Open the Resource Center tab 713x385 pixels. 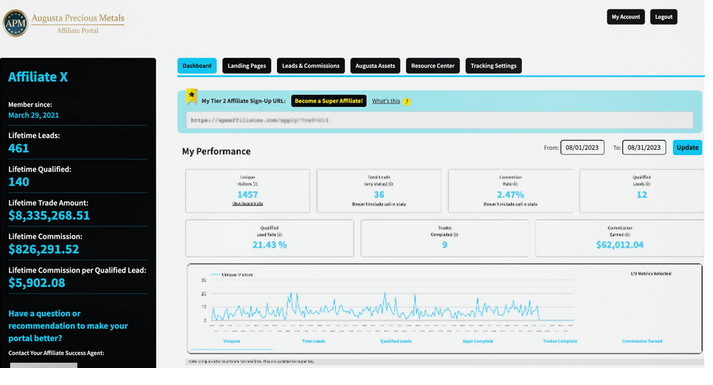tap(433, 65)
